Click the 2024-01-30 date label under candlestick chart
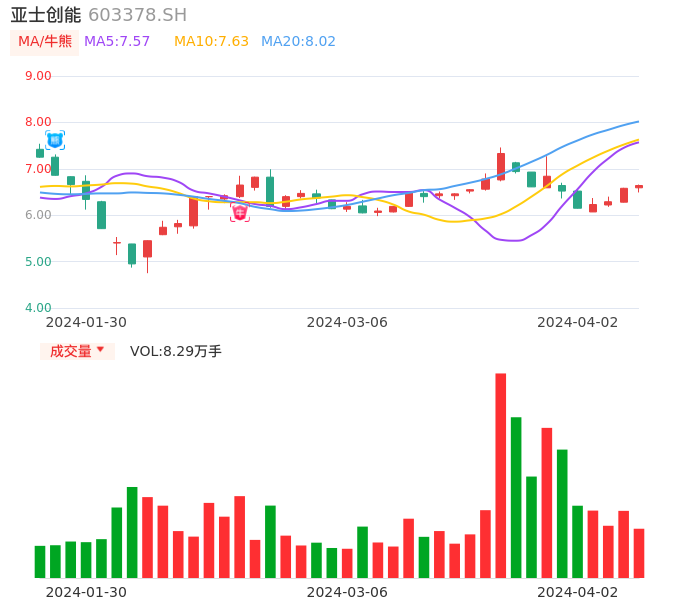This screenshot has height=606, width=686. (86, 322)
